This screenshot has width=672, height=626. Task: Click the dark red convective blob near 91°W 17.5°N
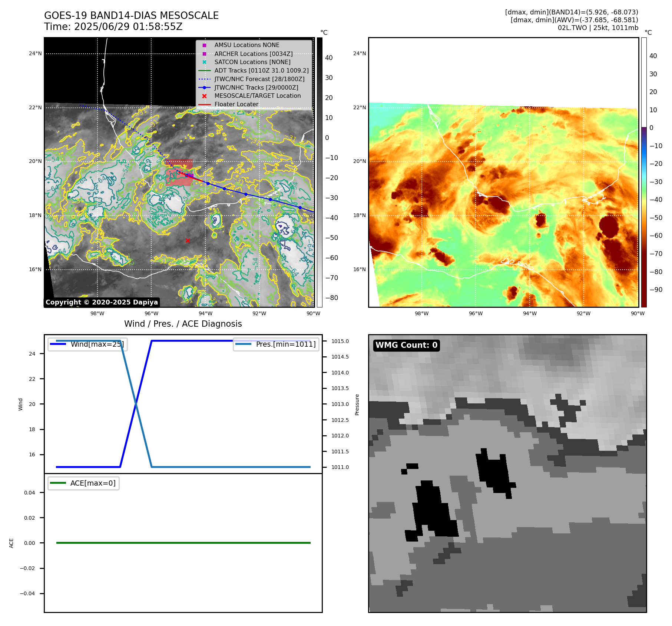609,226
